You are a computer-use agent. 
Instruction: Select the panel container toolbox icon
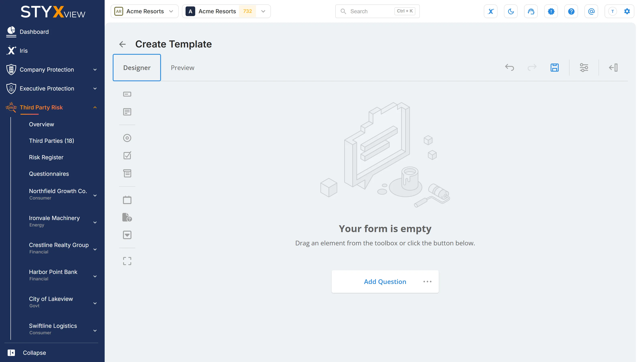click(x=127, y=261)
